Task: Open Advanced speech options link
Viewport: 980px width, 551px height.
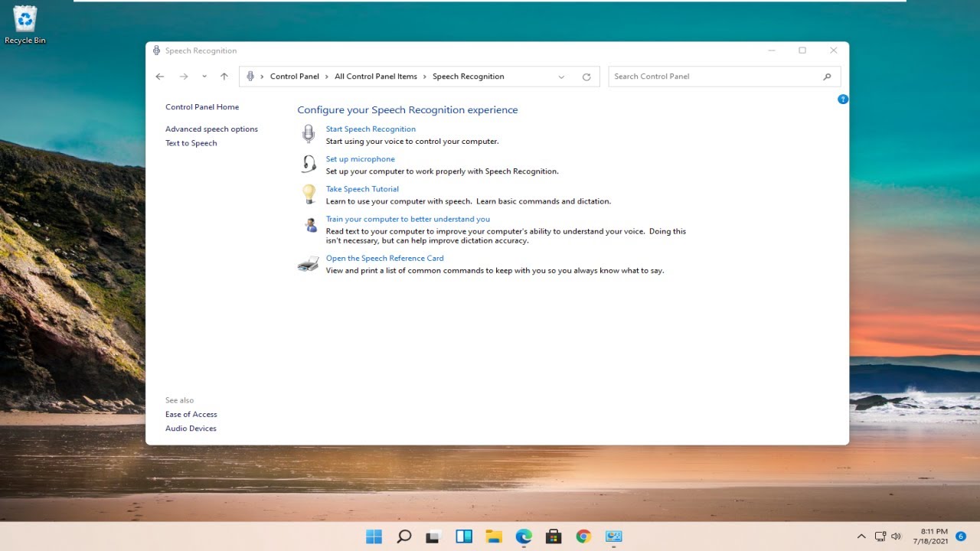Action: pyautogui.click(x=211, y=129)
